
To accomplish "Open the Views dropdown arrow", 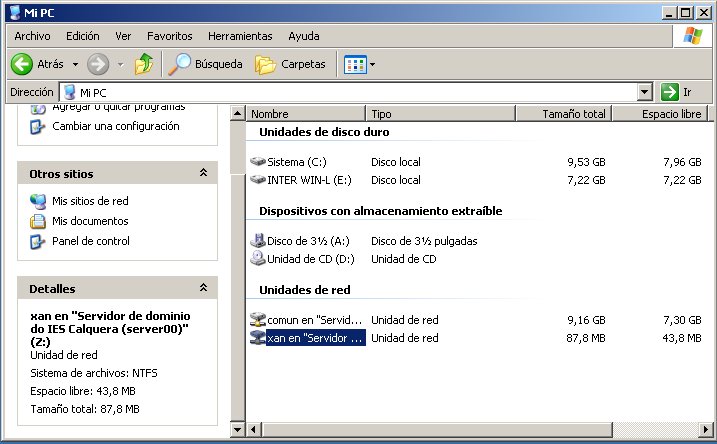I will [372, 64].
